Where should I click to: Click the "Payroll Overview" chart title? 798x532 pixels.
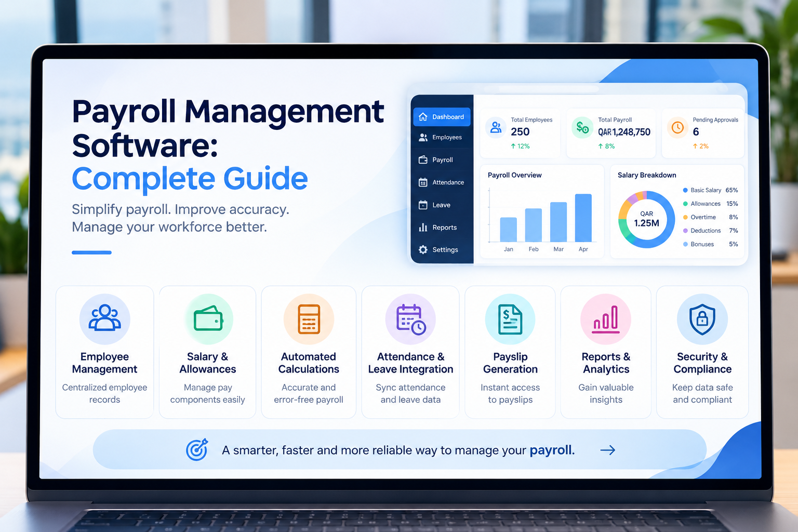[514, 175]
